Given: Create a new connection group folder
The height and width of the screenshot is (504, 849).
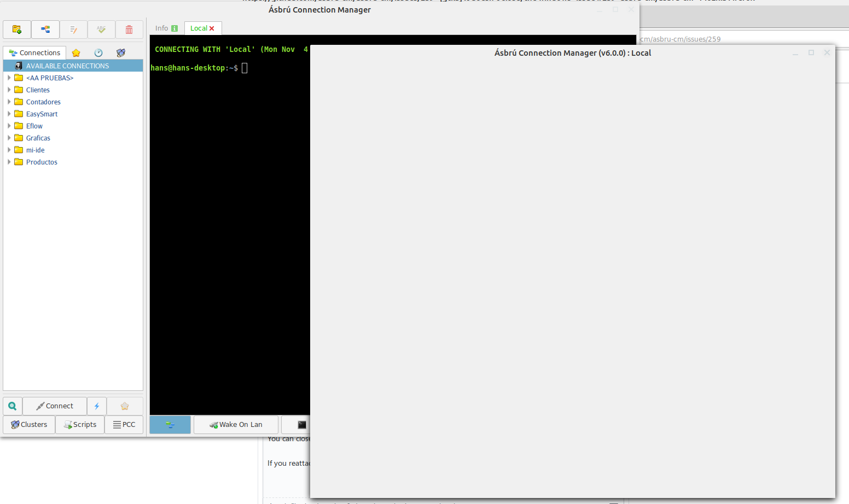Looking at the screenshot, I should (x=16, y=29).
